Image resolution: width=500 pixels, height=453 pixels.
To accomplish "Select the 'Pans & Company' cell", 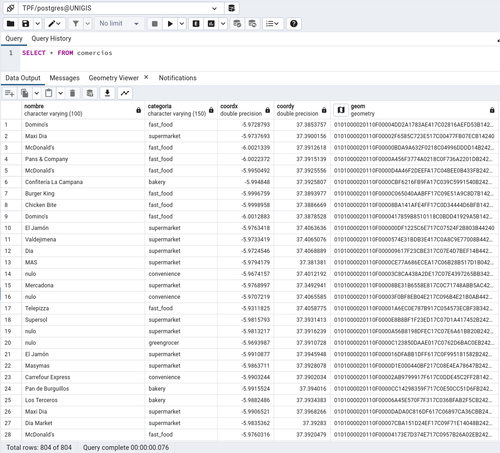I will point(83,159).
